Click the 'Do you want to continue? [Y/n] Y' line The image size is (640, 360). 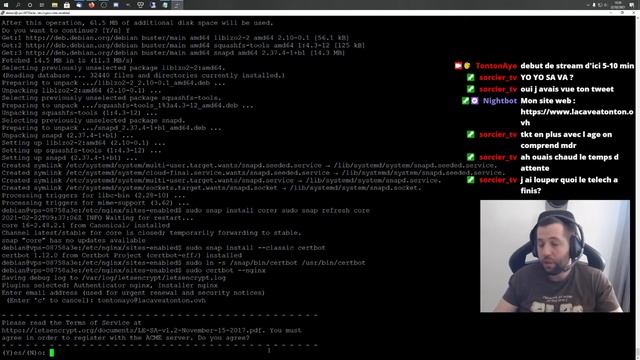tap(65, 30)
